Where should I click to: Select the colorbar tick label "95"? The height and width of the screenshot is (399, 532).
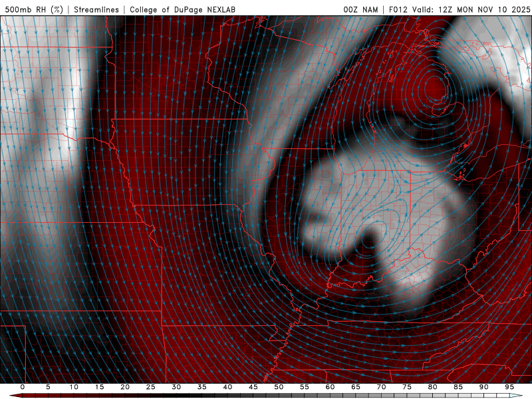(x=509, y=387)
